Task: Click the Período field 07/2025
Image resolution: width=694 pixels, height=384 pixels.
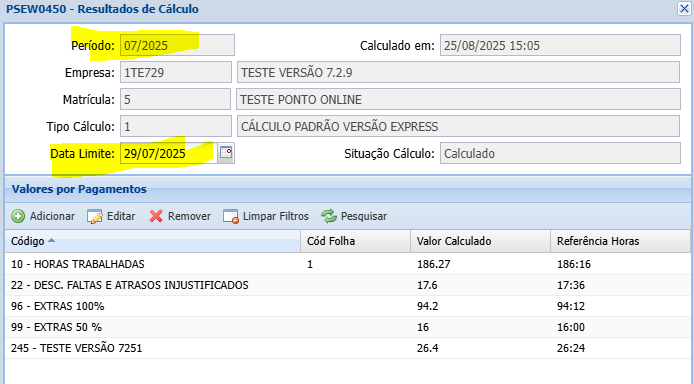Action: 177,45
